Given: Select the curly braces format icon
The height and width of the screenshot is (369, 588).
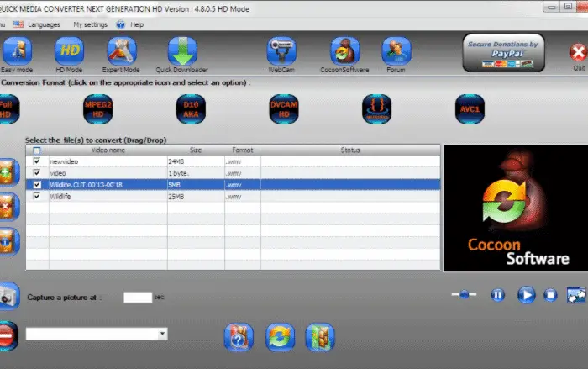Looking at the screenshot, I should tap(377, 109).
